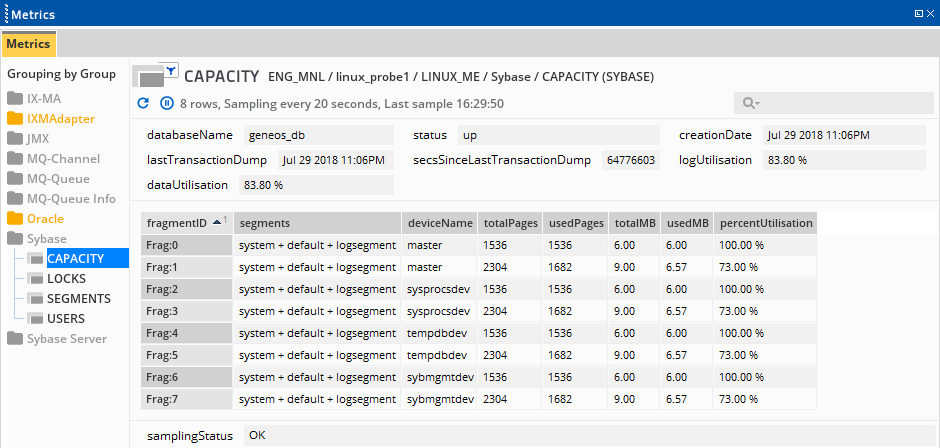Select the Metrics tab

(x=28, y=44)
